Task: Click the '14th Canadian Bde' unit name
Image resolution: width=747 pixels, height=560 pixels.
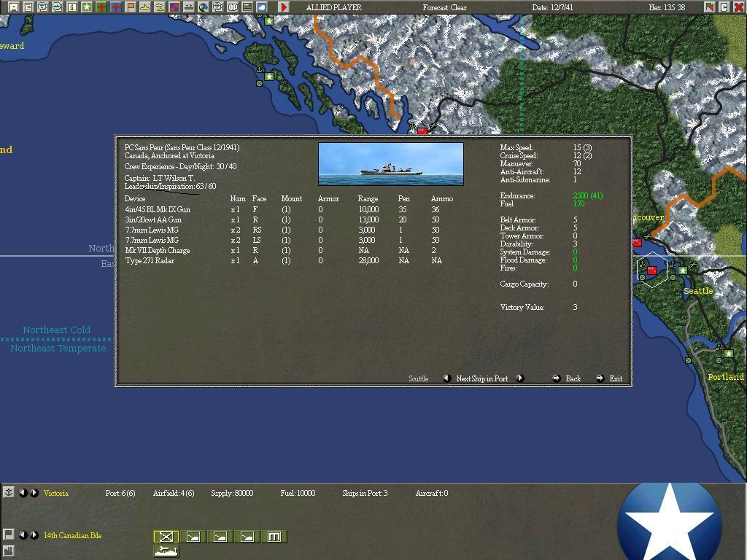Action: click(72, 535)
